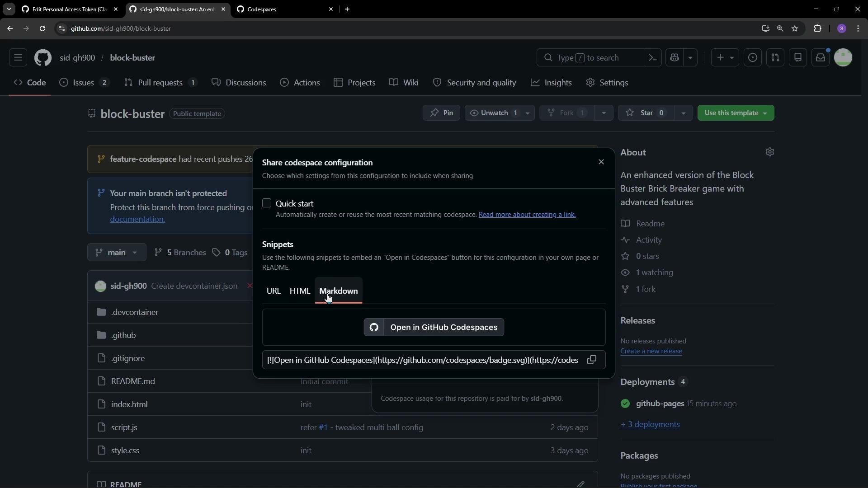Switch to the URL snippet tab
Screen dimensions: 868x488
[274, 291]
